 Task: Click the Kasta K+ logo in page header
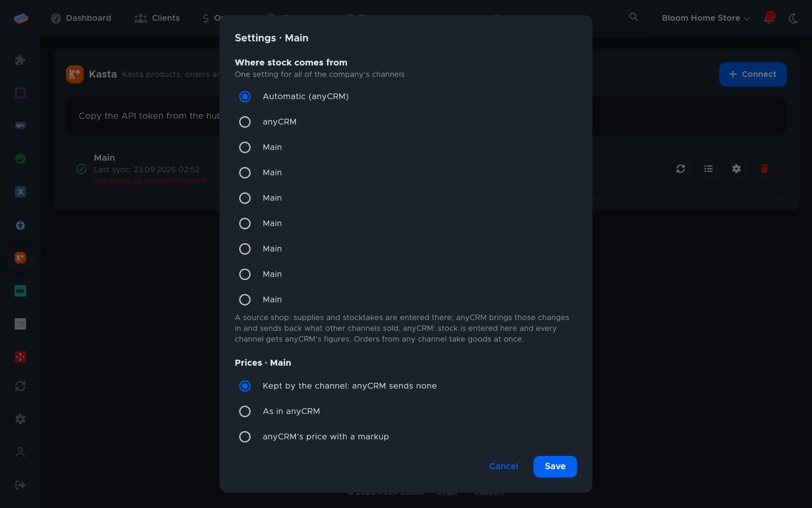click(75, 74)
